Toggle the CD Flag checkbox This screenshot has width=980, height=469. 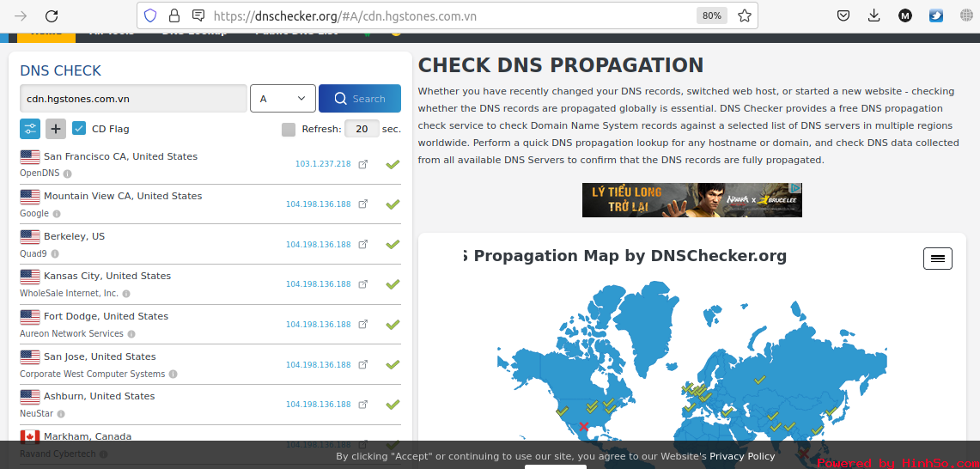[x=79, y=129]
